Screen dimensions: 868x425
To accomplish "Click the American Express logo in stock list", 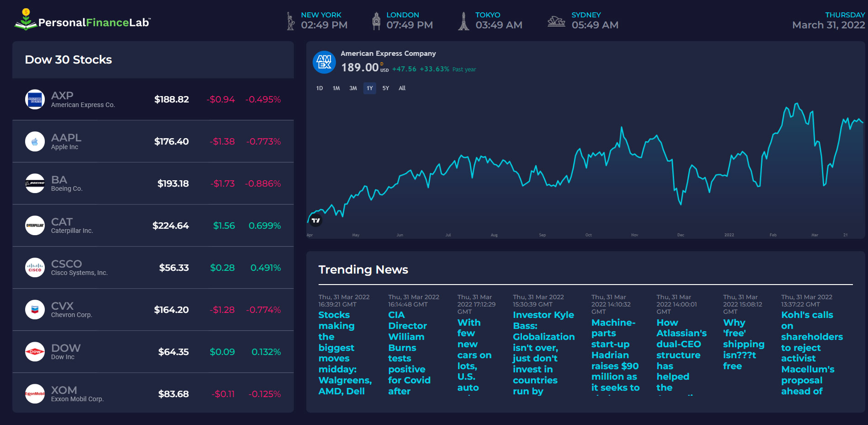I will (35, 99).
